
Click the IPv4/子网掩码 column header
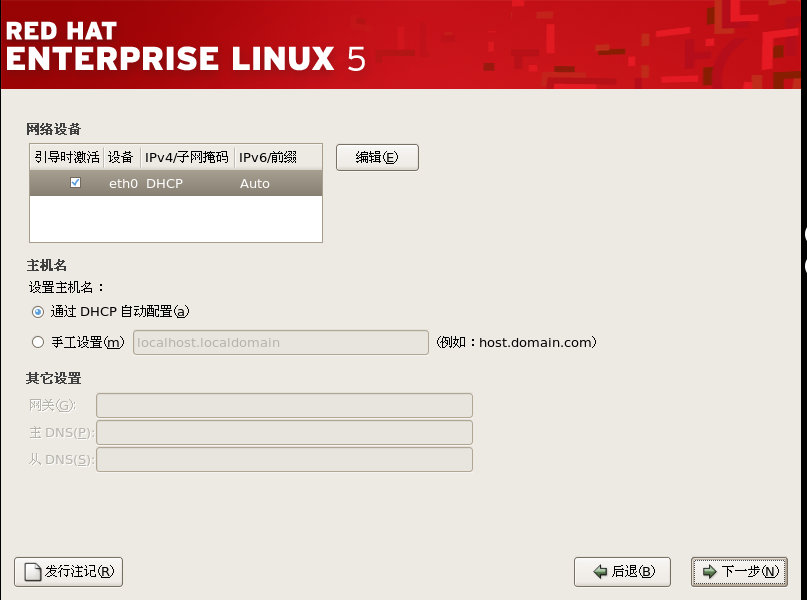[187, 157]
